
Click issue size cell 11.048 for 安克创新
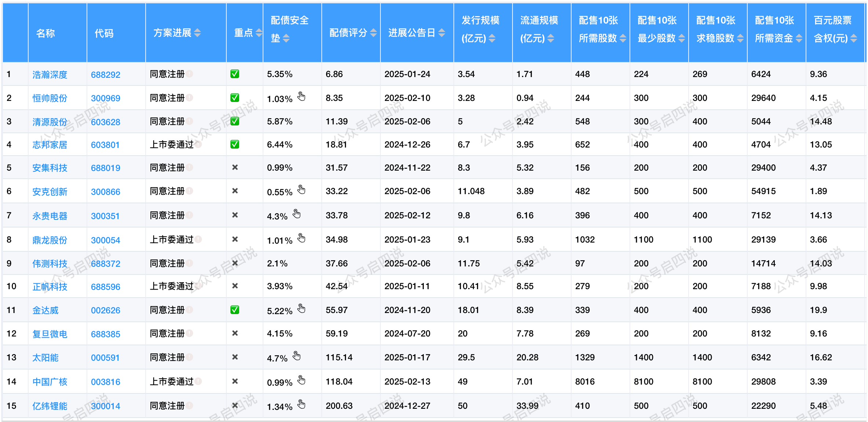tap(471, 191)
